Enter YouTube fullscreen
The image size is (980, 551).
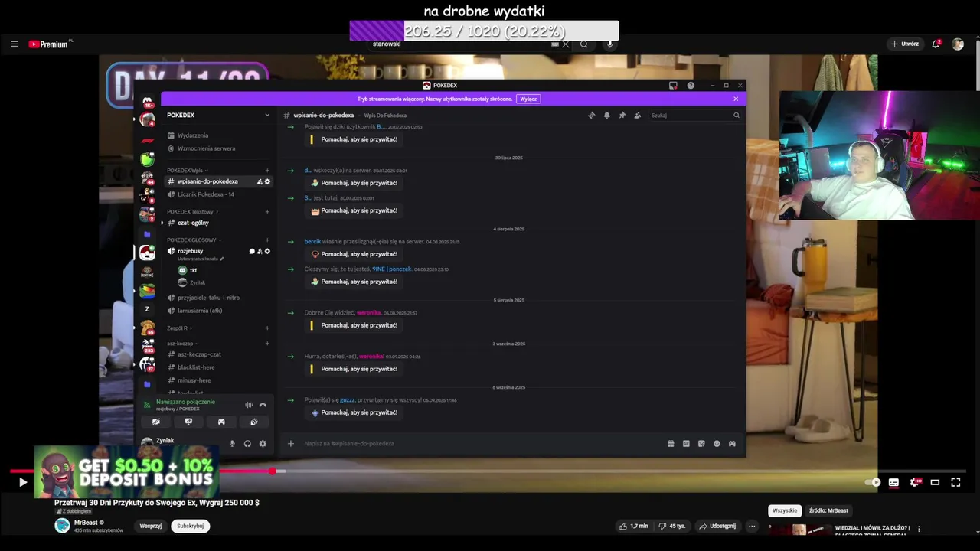[955, 482]
